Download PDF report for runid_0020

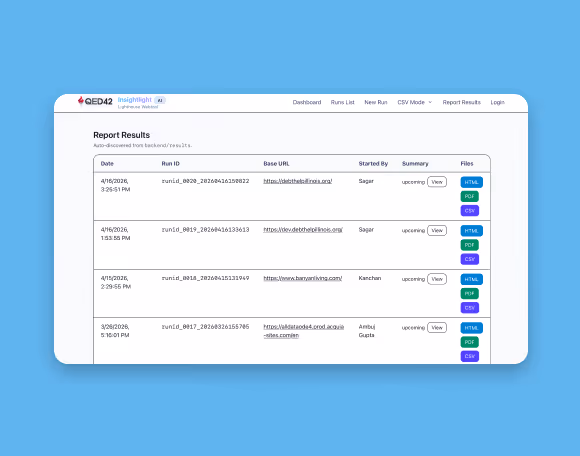point(469,196)
